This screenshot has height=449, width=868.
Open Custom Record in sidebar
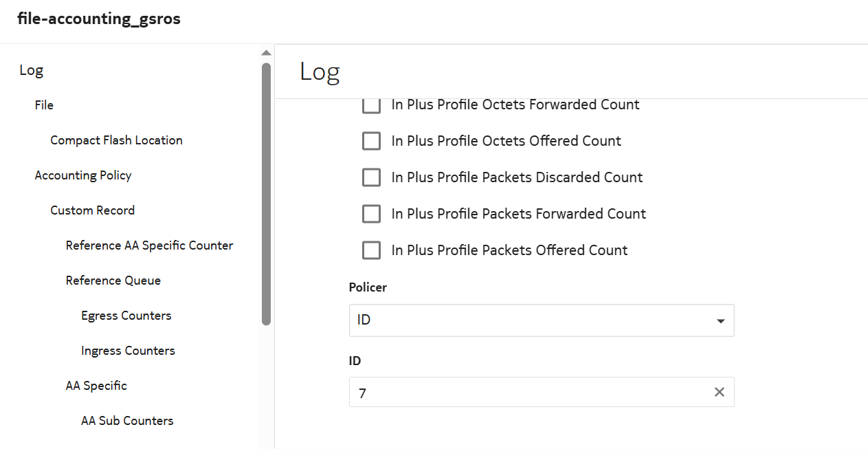[x=92, y=210]
